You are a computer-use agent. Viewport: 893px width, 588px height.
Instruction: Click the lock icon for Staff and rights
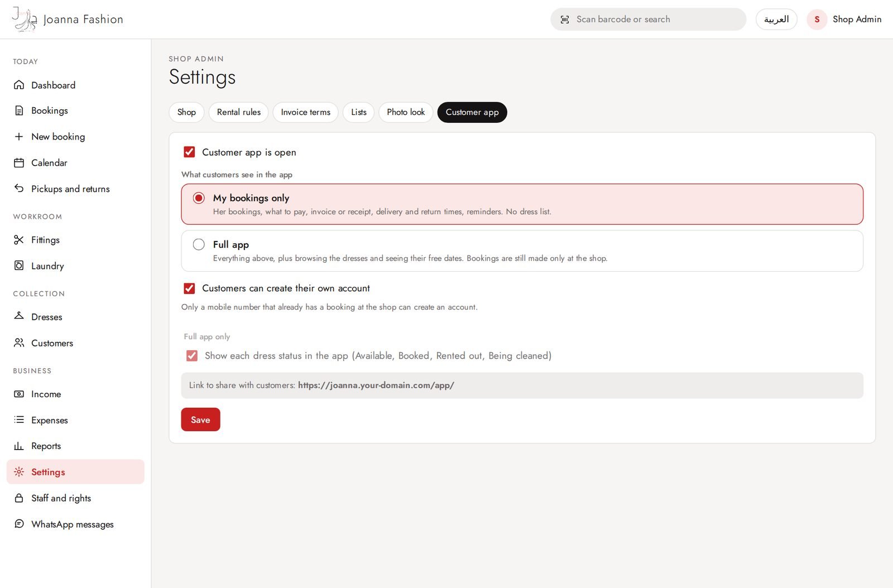[19, 498]
